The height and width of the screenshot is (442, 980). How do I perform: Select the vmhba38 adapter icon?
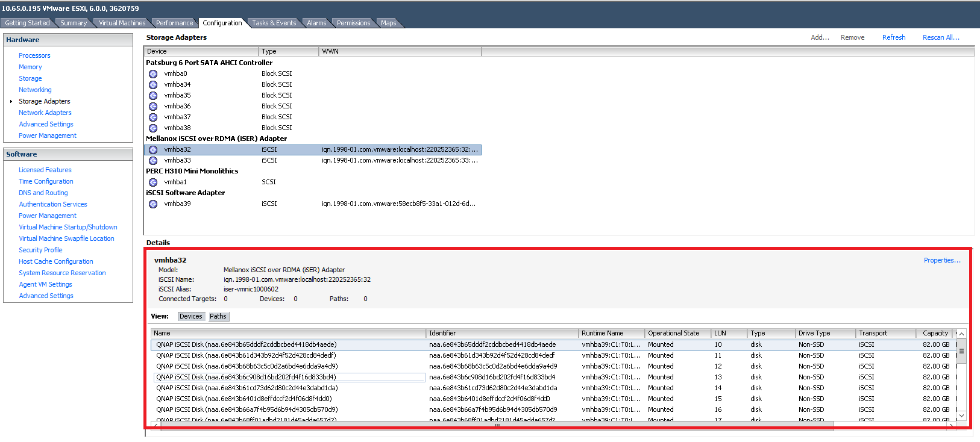click(153, 128)
